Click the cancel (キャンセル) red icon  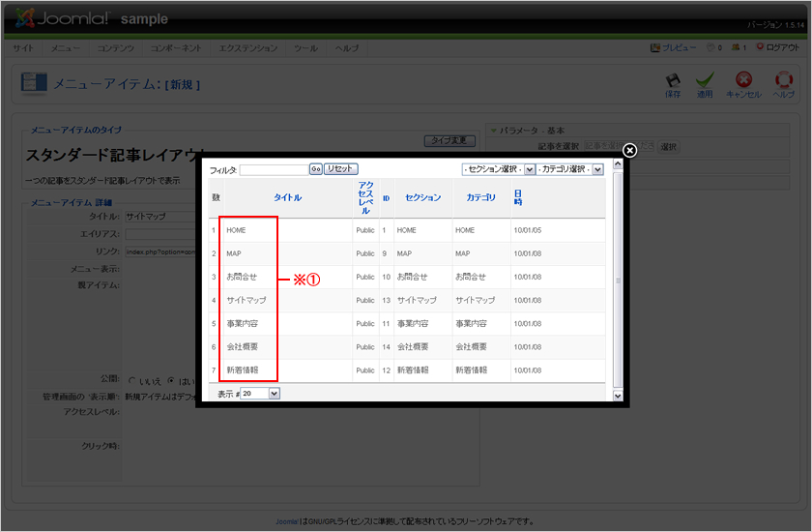point(743,79)
